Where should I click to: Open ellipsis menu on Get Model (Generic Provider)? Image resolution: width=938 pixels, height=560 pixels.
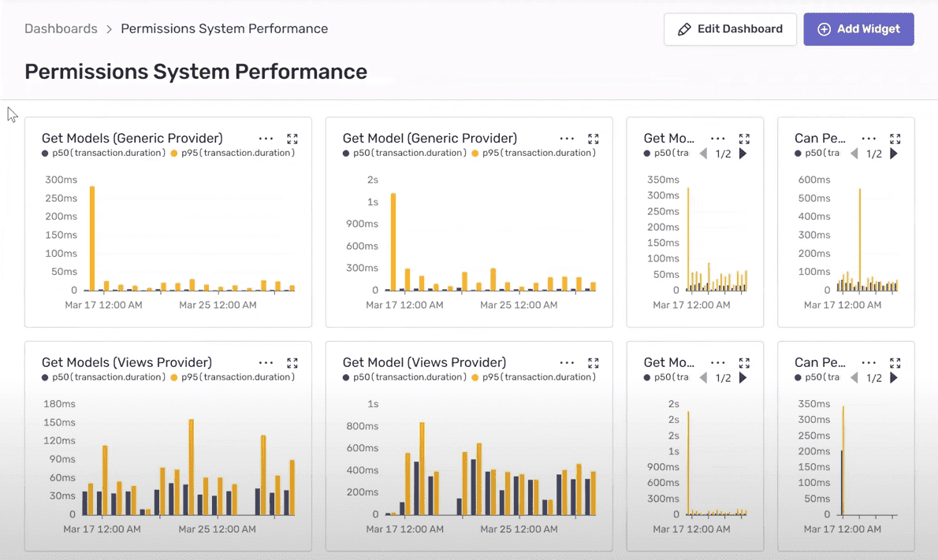(x=567, y=139)
